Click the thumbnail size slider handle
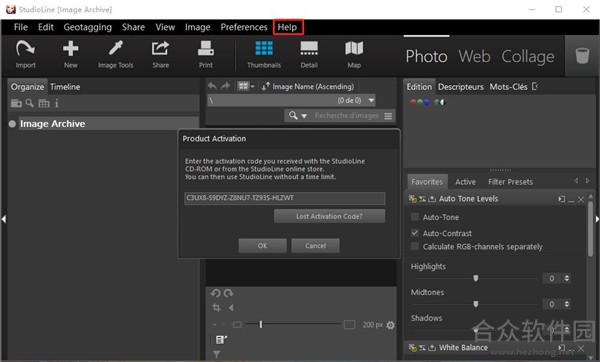Screen dimensions: 600x362 coord(261,324)
